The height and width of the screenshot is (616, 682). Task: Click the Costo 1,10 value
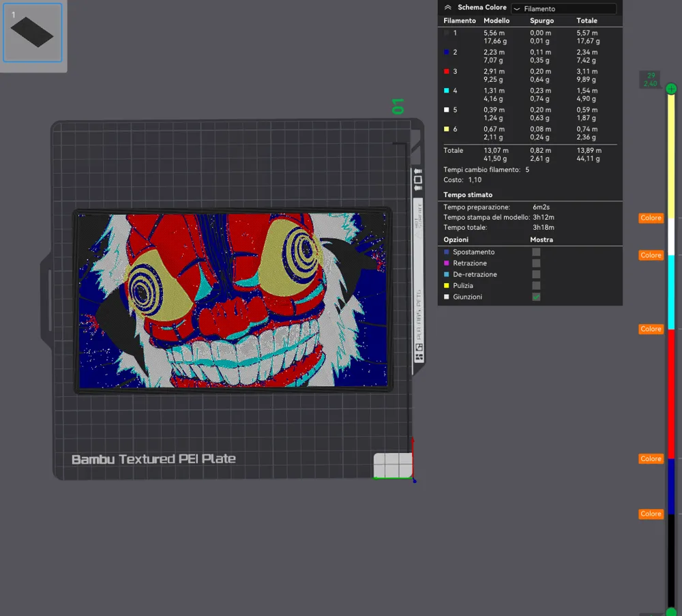pos(475,179)
